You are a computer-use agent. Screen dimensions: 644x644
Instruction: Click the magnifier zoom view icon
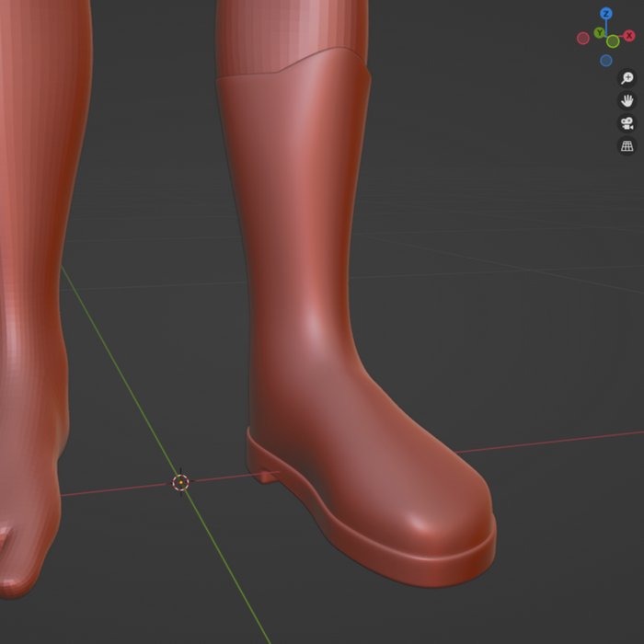pos(627,78)
